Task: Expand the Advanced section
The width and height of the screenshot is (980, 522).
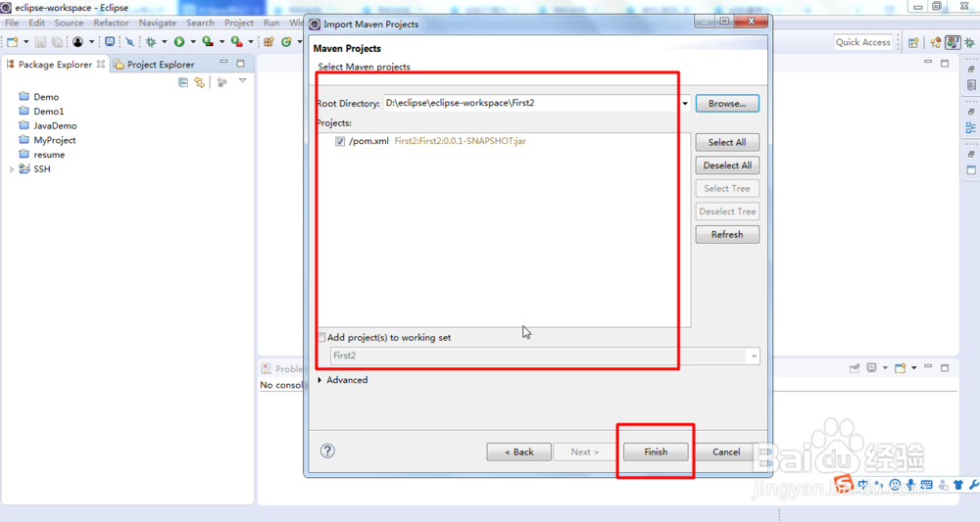Action: (x=320, y=380)
